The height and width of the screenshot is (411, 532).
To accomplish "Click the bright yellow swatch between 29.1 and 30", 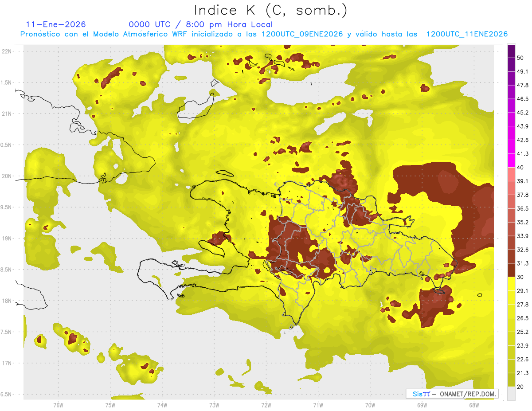I will [511, 284].
